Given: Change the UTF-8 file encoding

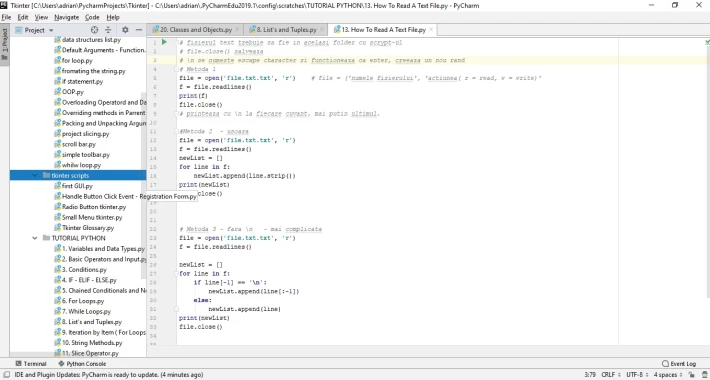Looking at the screenshot, I should (637, 375).
